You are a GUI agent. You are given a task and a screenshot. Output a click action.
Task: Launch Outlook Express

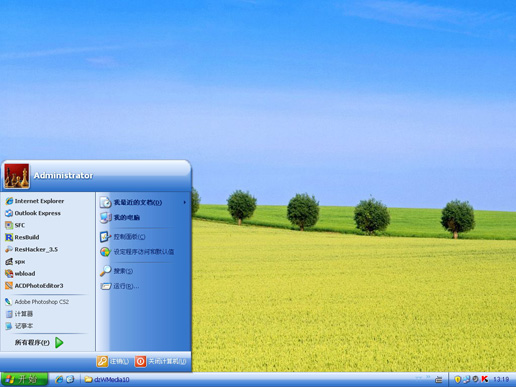[x=33, y=213]
